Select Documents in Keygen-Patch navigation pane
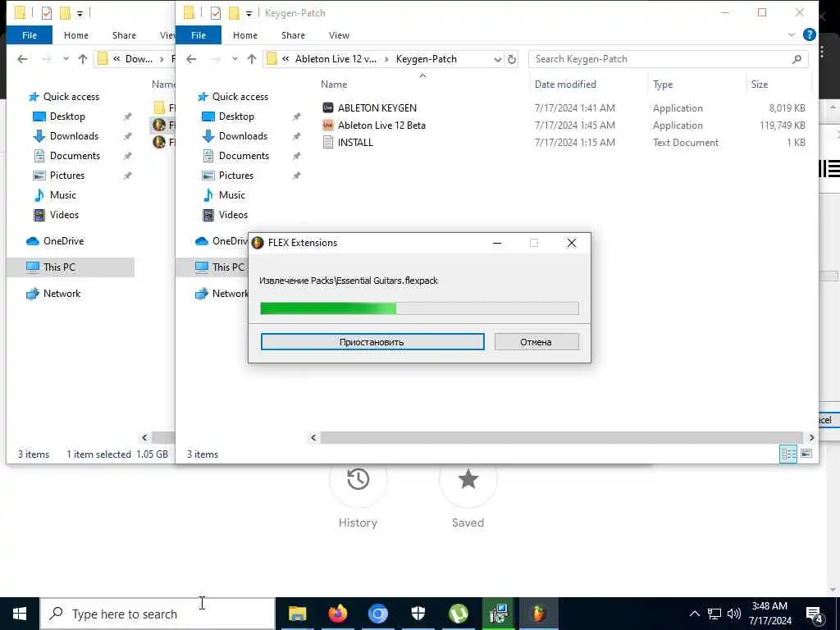The width and height of the screenshot is (840, 630). point(244,156)
